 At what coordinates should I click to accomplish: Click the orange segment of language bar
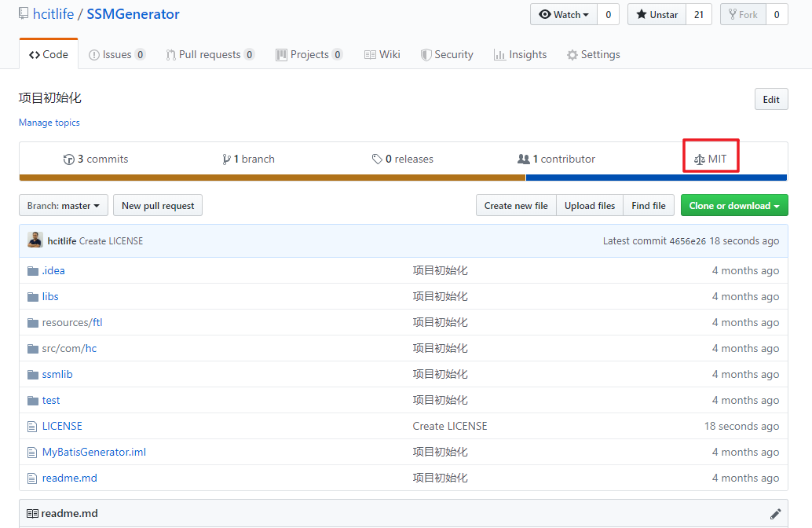pyautogui.click(x=272, y=178)
